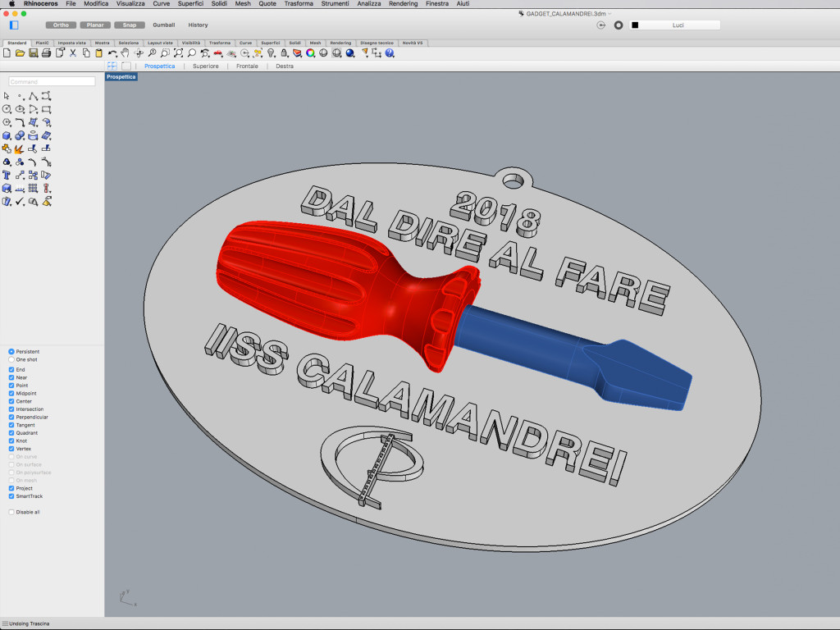Select the One shot radio button
Viewport: 840px width, 630px height.
point(11,359)
